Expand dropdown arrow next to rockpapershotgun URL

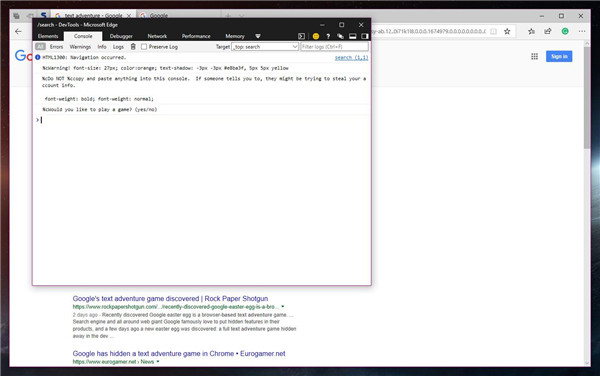[x=283, y=307]
